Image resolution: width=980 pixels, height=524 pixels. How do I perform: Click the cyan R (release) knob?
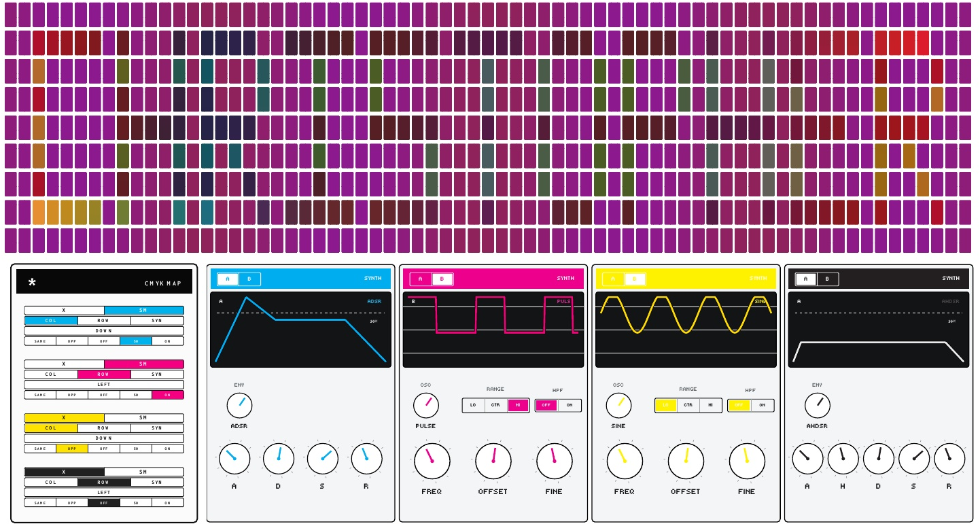pos(366,459)
